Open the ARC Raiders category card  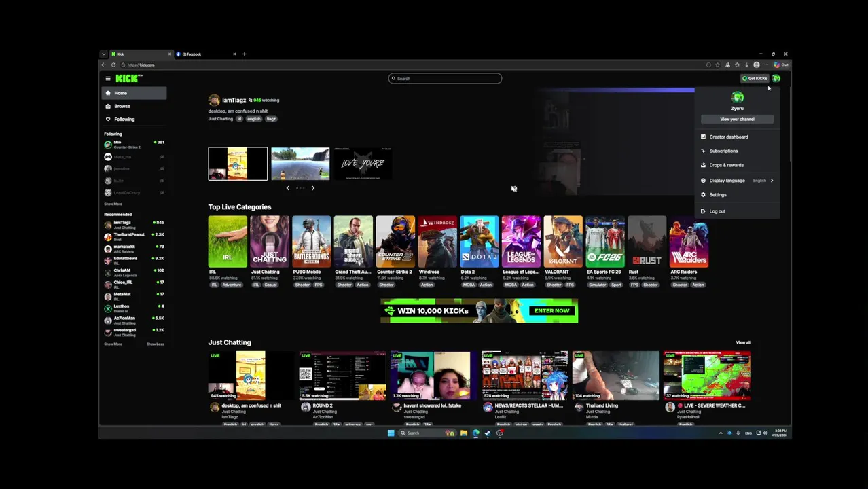[689, 241]
